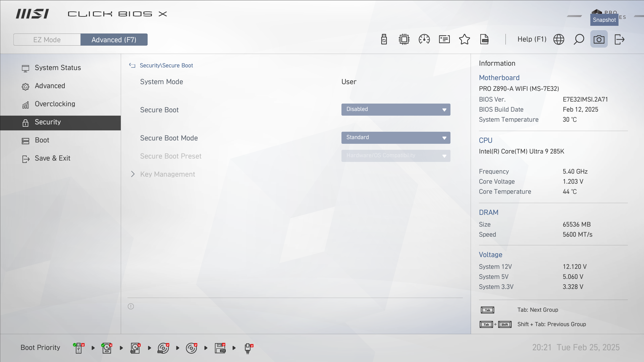
Task: Click the Favorites star icon
Action: pyautogui.click(x=465, y=40)
